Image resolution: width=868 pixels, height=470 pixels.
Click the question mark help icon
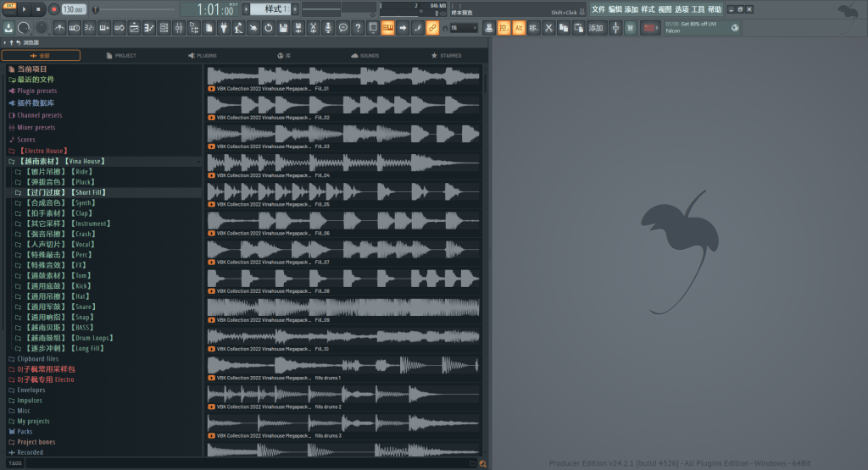[359, 28]
